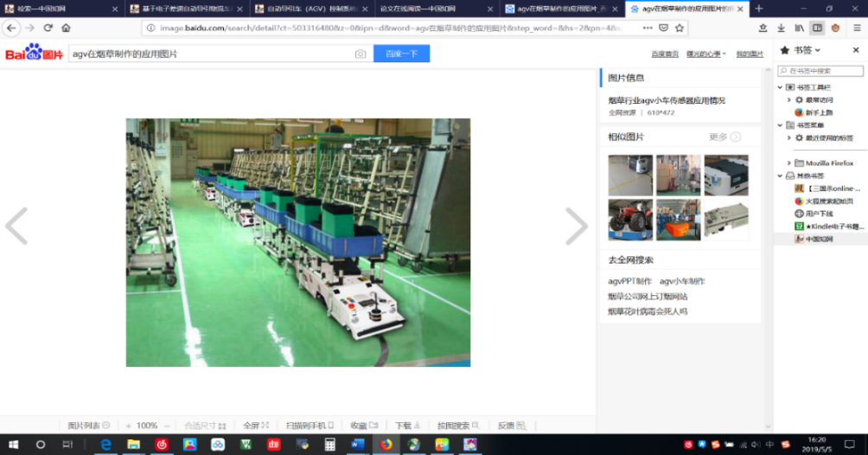The height and width of the screenshot is (455, 868).
Task: Open the 书签 sidebar switcher dropdown
Action: (807, 50)
